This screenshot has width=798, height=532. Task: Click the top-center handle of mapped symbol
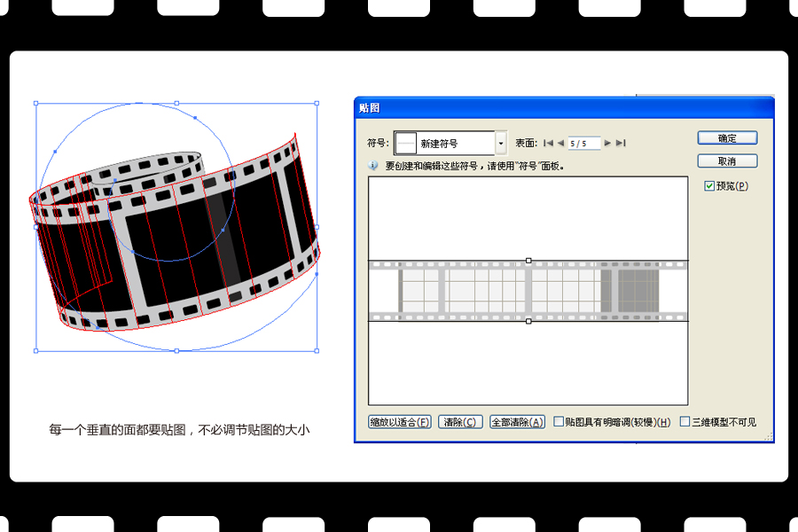(528, 260)
